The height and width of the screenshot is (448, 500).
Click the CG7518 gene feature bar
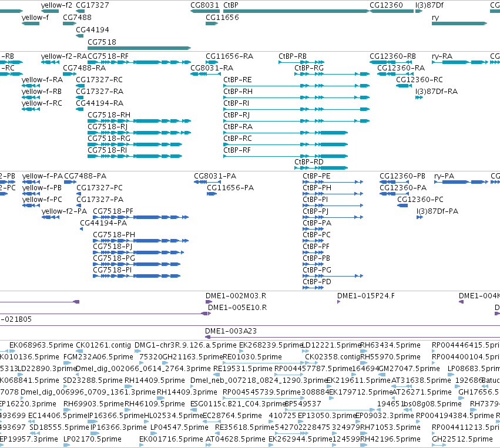(139, 48)
